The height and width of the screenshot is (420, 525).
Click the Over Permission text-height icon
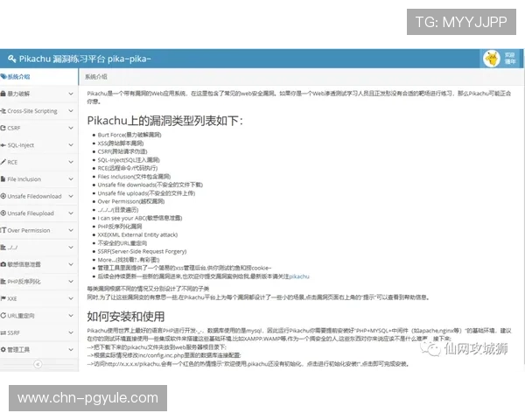[3, 230]
